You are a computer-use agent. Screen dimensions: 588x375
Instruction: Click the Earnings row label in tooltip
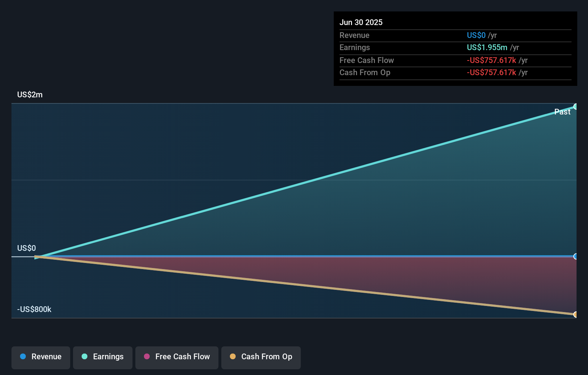point(355,47)
